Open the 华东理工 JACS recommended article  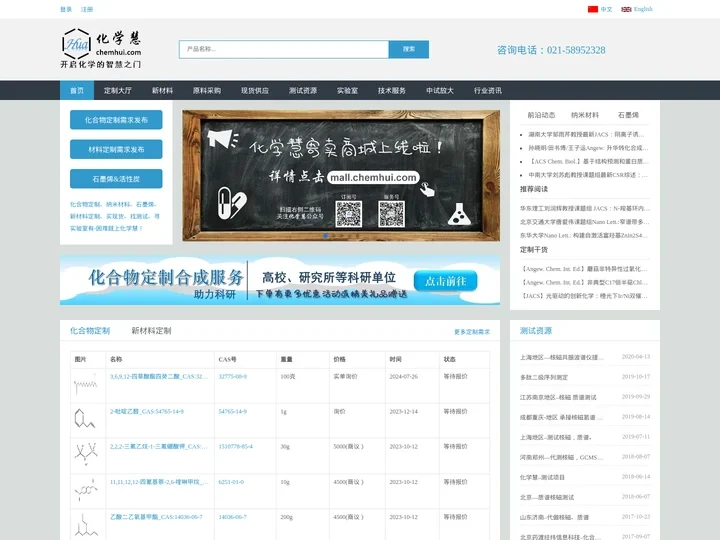(x=585, y=208)
